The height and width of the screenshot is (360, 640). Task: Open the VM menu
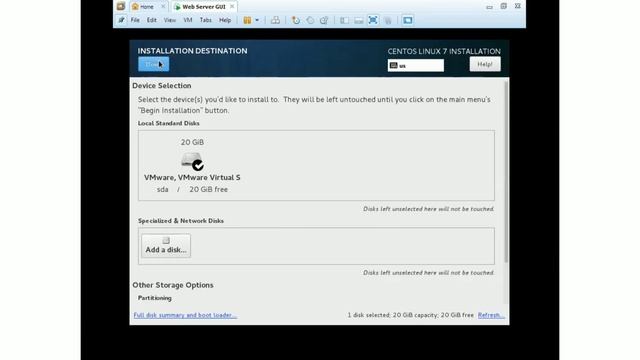coord(188,20)
